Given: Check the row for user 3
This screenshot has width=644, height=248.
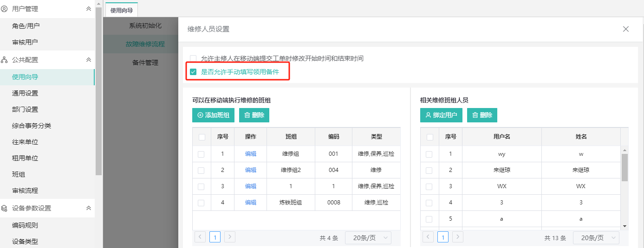Looking at the screenshot, I should pos(429,203).
